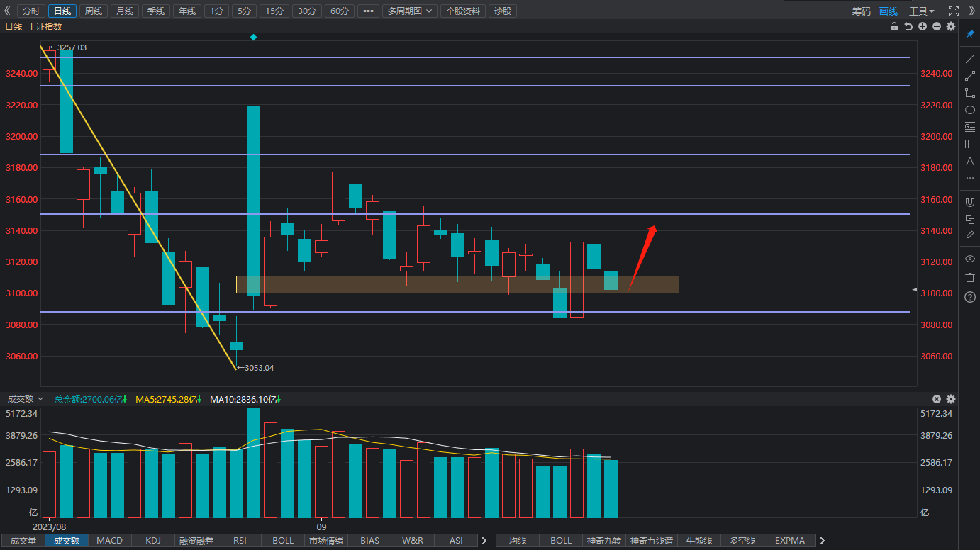Open 个股资料 stock info
Screen dimensions: 980x550
pos(462,11)
